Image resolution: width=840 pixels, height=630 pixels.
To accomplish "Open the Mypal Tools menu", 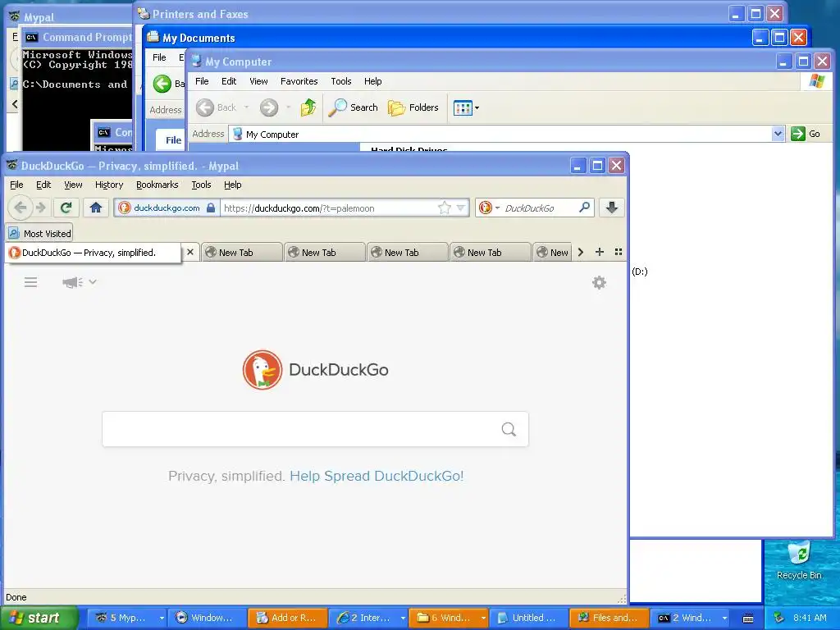I will coord(202,185).
